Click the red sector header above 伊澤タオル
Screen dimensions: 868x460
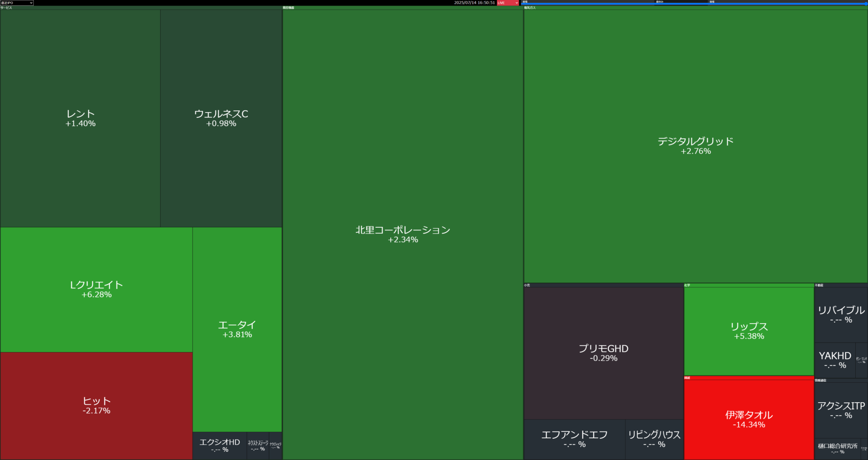coord(749,378)
